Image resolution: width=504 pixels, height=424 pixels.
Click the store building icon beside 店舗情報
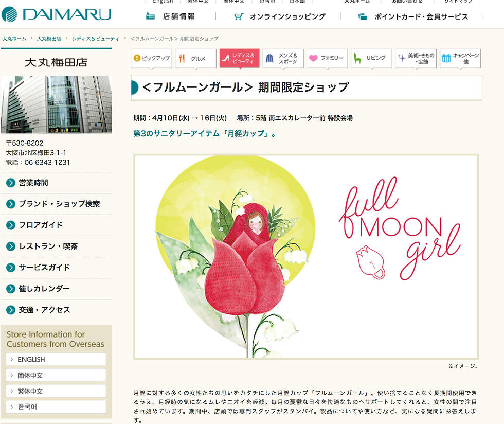pyautogui.click(x=150, y=16)
